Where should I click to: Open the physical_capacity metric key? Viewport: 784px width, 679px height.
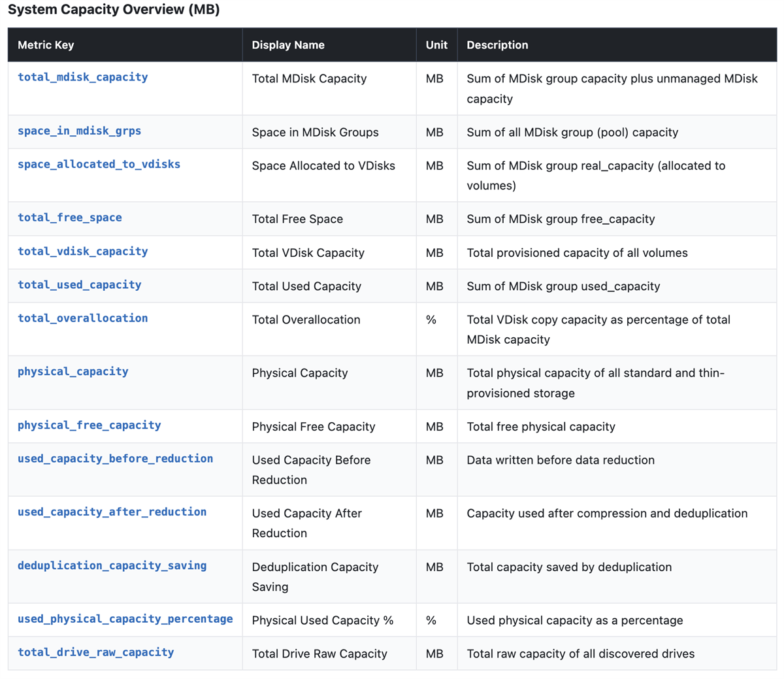click(73, 371)
